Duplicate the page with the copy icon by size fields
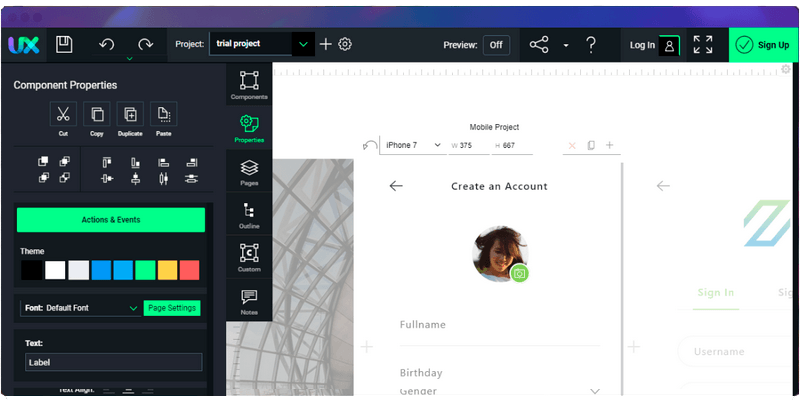Viewport: 800px width, 400px height. pyautogui.click(x=591, y=145)
